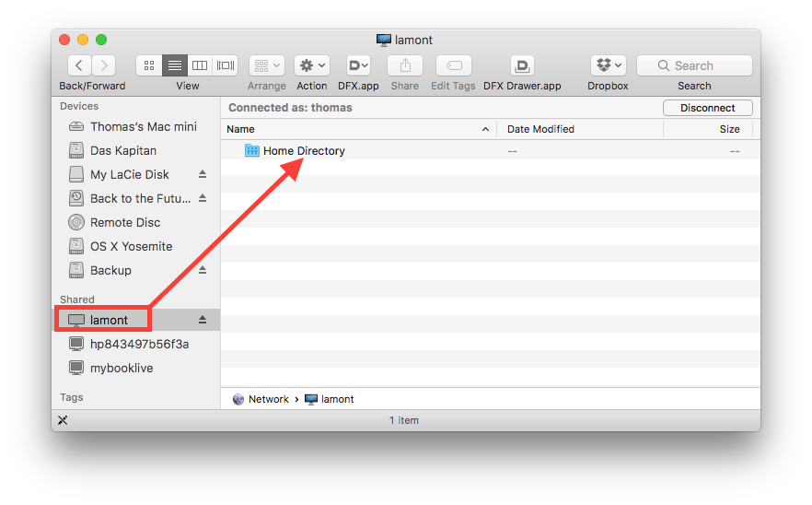Click the Shared sidebar heading
This screenshot has width=812, height=505.
point(77,299)
